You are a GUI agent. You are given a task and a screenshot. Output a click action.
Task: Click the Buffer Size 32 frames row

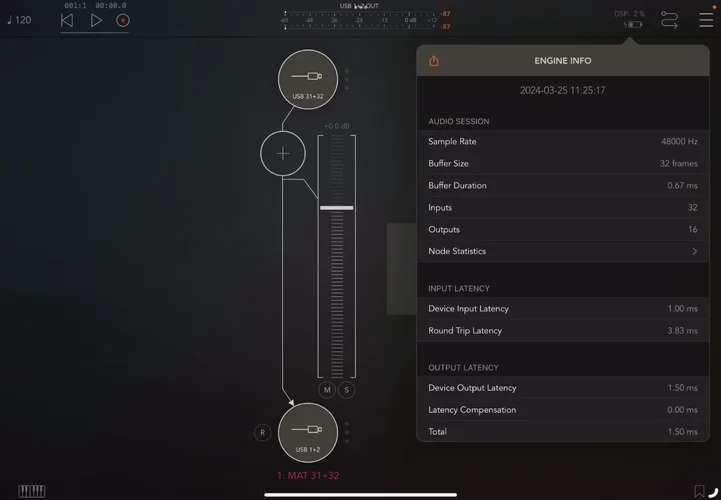563,163
